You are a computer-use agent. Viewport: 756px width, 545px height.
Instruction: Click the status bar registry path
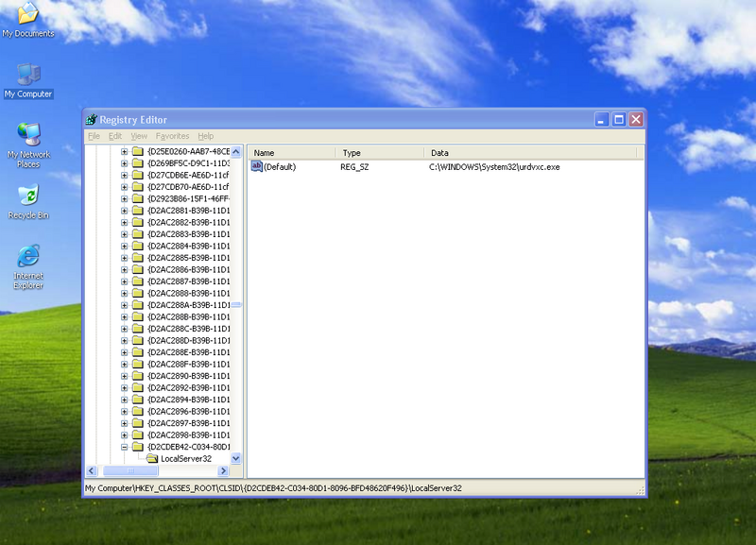(x=273, y=488)
